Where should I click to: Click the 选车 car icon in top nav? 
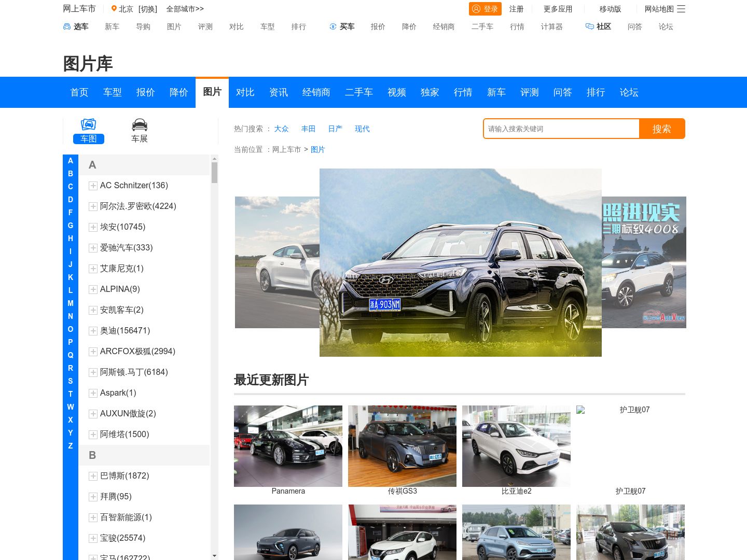point(67,26)
